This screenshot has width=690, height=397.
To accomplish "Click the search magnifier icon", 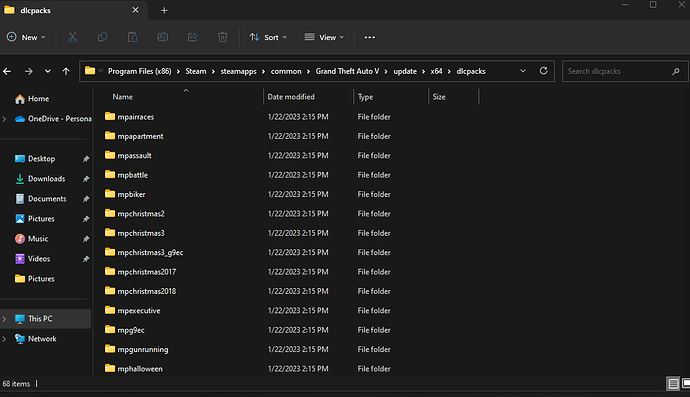I will click(675, 71).
